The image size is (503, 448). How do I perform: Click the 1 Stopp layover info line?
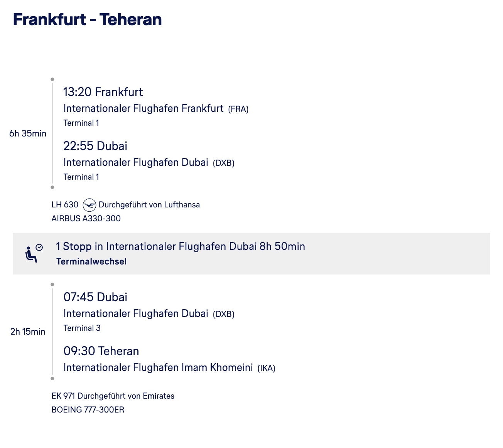coord(180,246)
